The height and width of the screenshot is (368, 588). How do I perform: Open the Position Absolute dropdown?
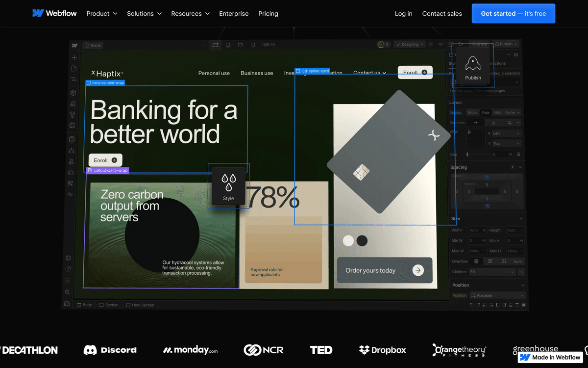pos(497,295)
